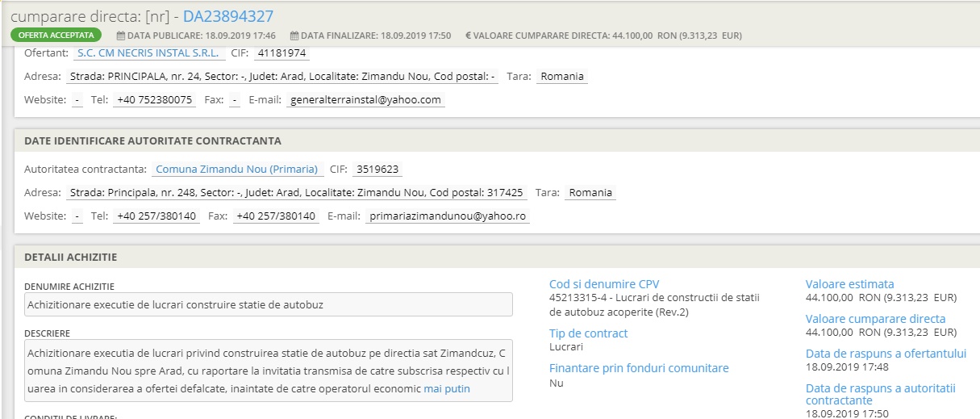Click inside the DESCRIERE text box
The height and width of the screenshot is (419, 980).
pyautogui.click(x=269, y=371)
